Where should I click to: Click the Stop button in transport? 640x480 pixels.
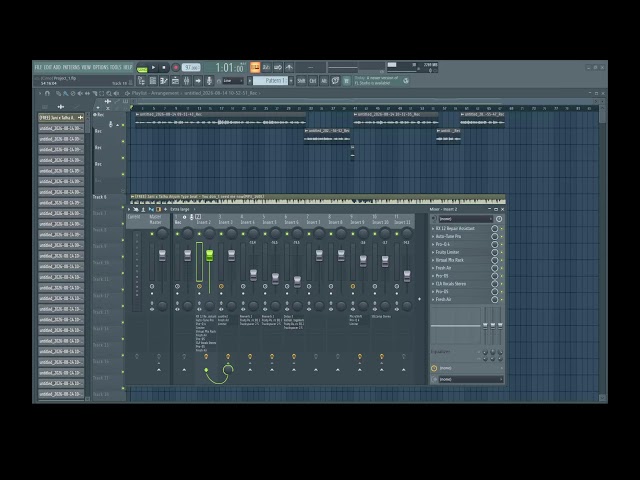coord(164,67)
